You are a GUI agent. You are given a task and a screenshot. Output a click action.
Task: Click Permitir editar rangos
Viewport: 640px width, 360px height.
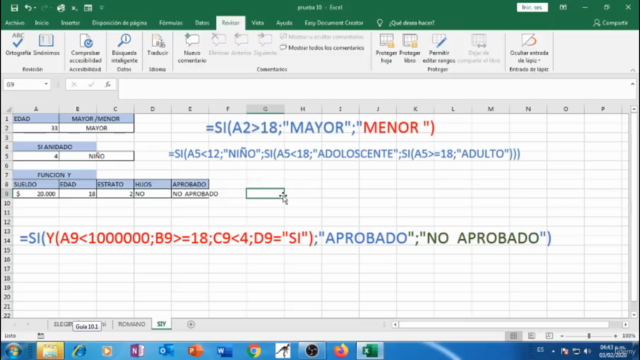(439, 48)
